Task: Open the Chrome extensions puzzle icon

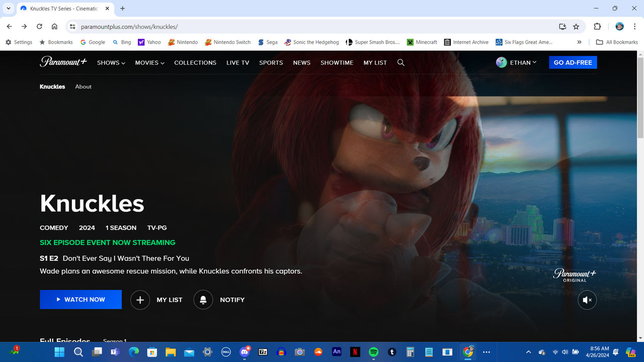Action: [597, 27]
